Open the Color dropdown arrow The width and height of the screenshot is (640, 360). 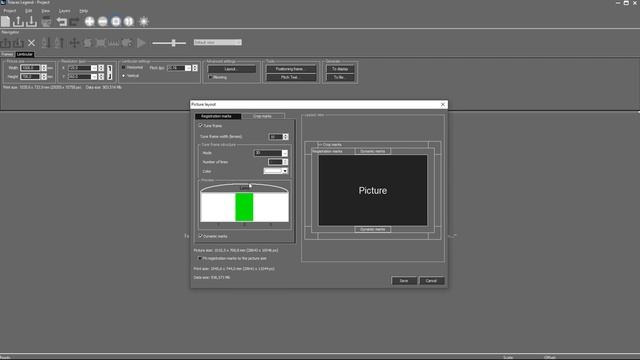click(x=285, y=171)
